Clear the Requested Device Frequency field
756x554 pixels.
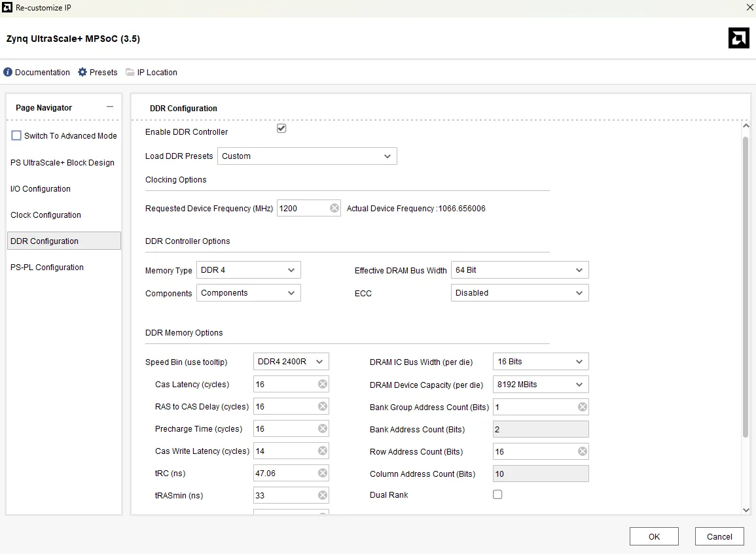point(334,208)
